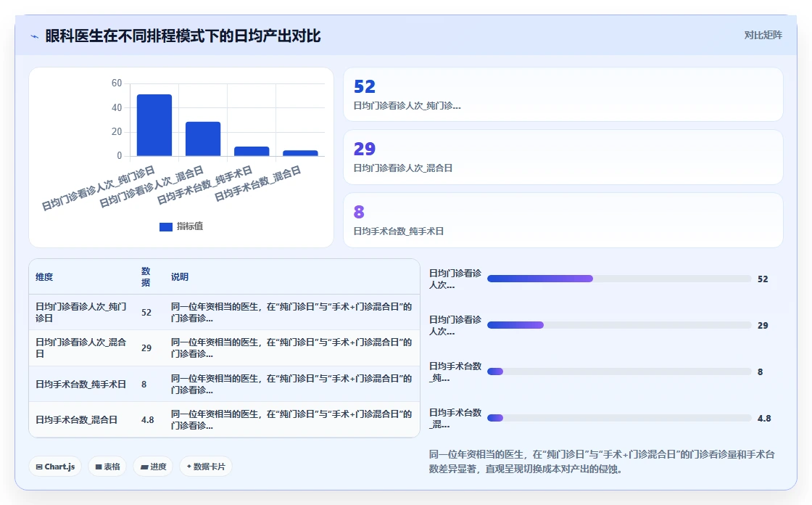Select the data card showing 8
812x505 pixels.
click(563, 221)
